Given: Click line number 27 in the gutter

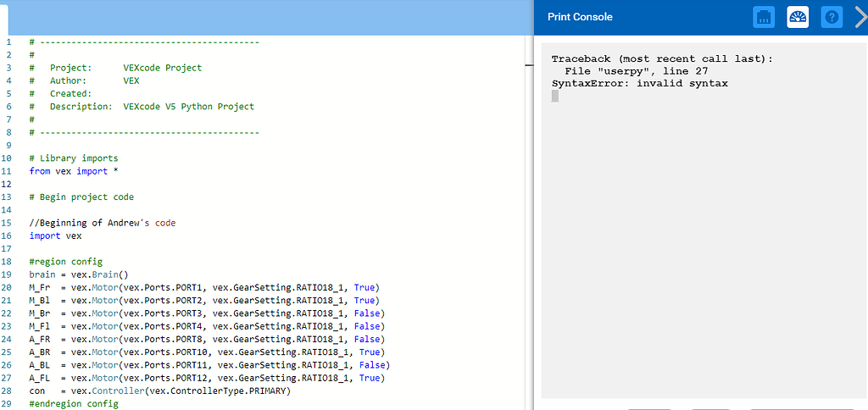Looking at the screenshot, I should tap(8, 378).
